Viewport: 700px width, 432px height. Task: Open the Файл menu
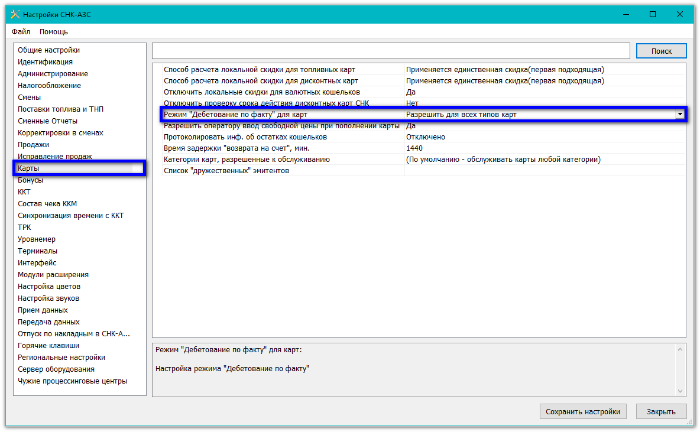(20, 32)
